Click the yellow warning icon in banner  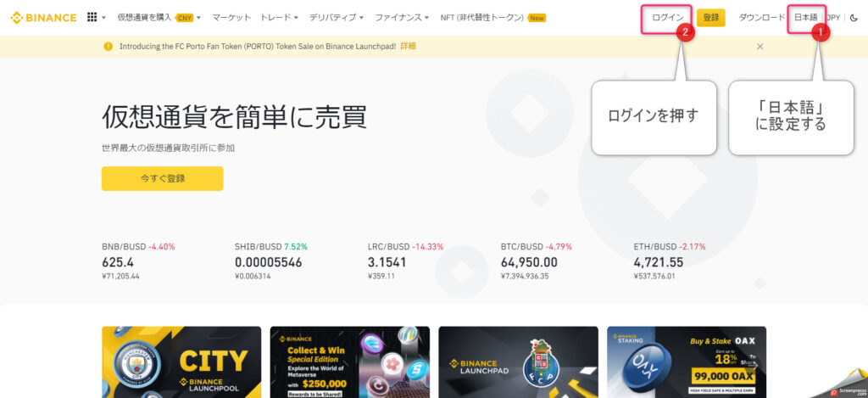coord(108,47)
